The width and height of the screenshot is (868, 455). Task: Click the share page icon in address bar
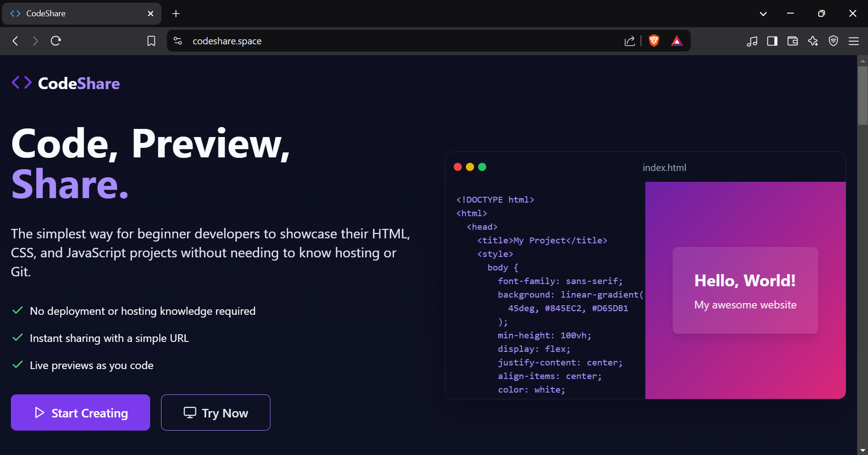[x=629, y=41]
